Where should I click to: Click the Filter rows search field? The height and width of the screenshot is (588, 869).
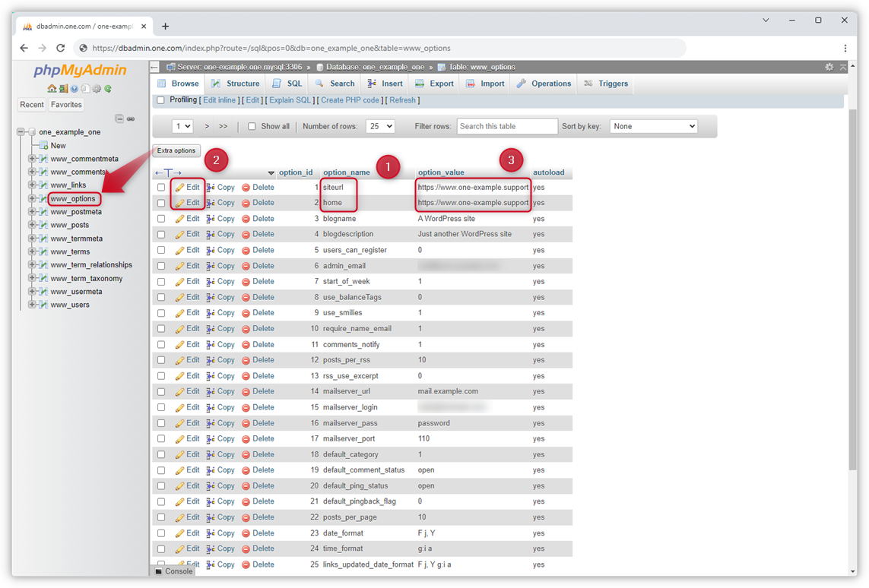click(507, 126)
